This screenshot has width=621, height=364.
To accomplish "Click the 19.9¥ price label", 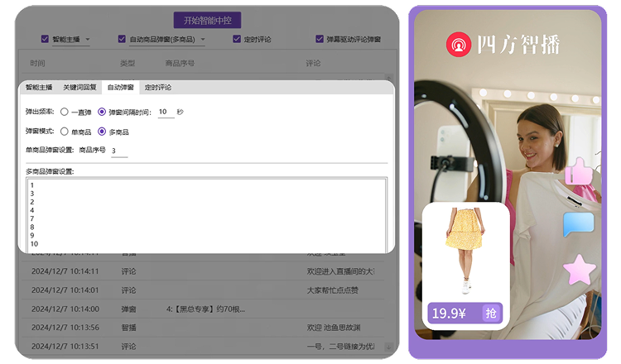I will click(x=449, y=314).
